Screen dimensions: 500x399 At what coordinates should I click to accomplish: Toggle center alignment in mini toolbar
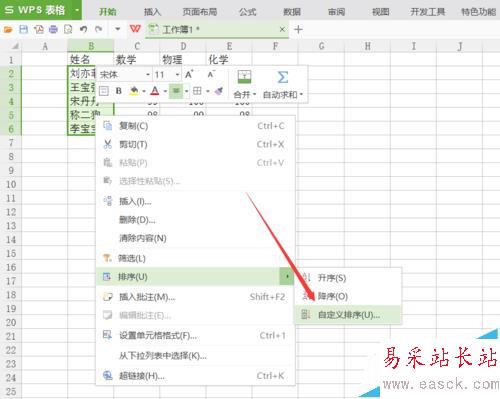(x=176, y=91)
